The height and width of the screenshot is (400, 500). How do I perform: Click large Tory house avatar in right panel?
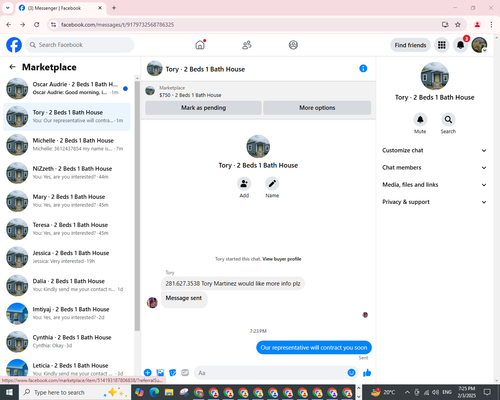(x=435, y=76)
